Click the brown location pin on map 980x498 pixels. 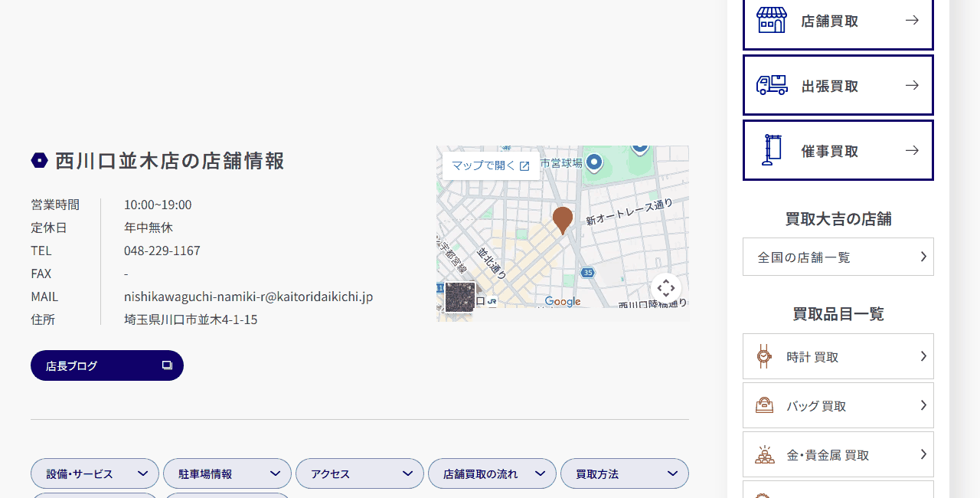[563, 220]
